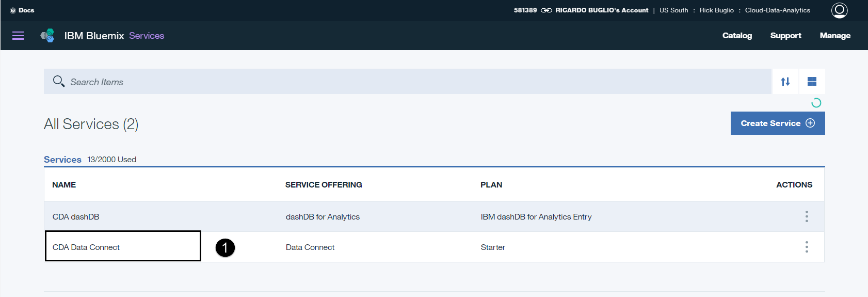Click the IBM Bluemix title

[x=94, y=36]
